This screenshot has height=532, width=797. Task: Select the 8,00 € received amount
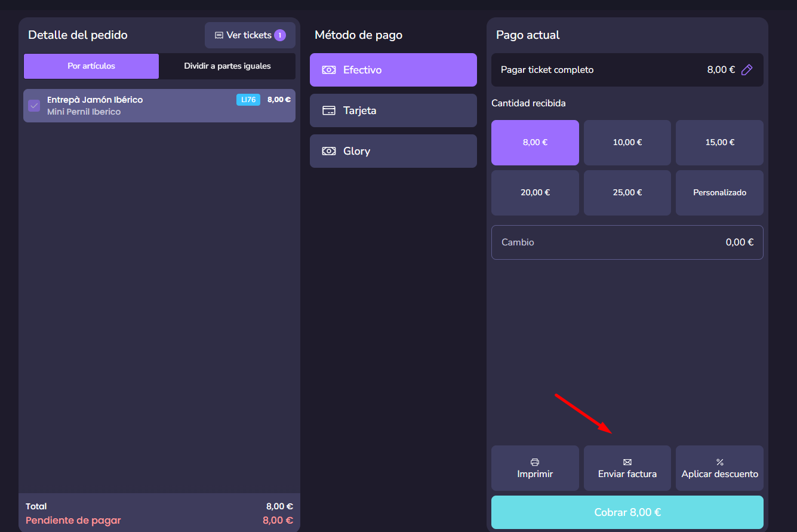[535, 143]
